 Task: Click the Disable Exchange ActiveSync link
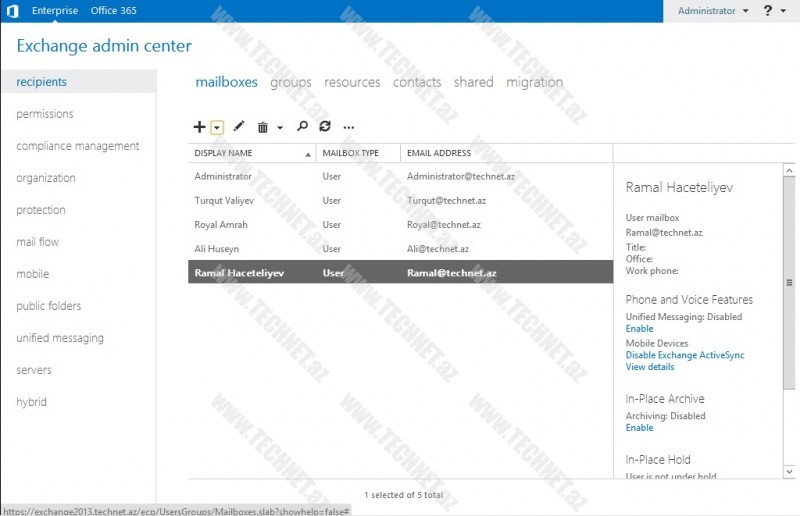(684, 355)
